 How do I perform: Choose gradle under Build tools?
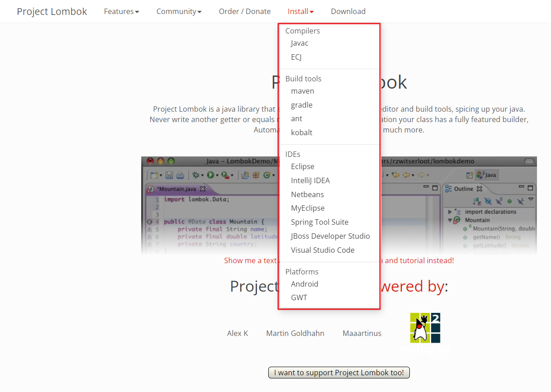[302, 105]
